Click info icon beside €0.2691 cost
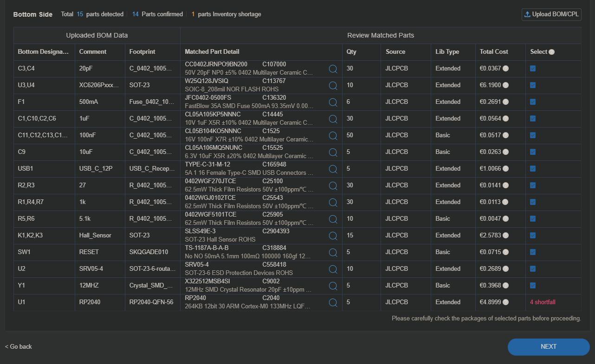Image resolution: width=595 pixels, height=364 pixels. [x=506, y=102]
